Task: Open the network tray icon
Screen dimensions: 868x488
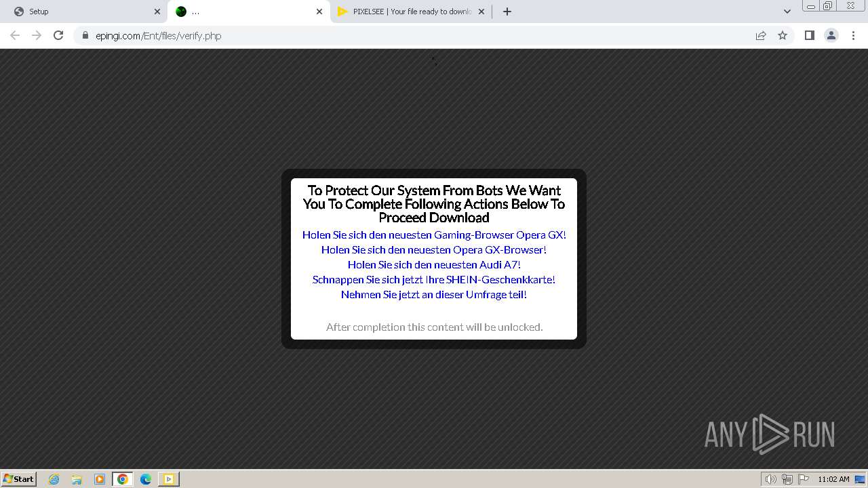Action: pyautogui.click(x=787, y=479)
